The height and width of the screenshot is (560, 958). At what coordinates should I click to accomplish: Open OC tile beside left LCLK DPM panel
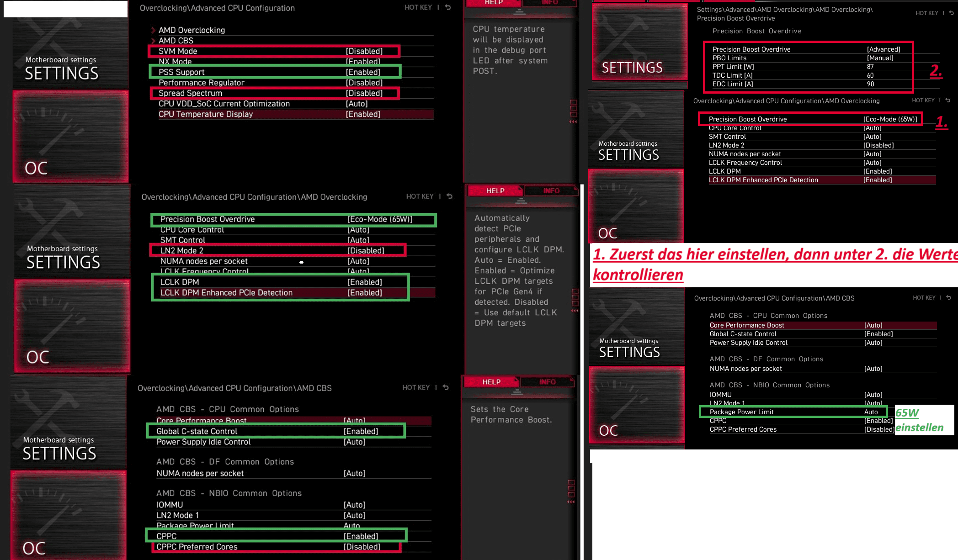pyautogui.click(x=72, y=326)
